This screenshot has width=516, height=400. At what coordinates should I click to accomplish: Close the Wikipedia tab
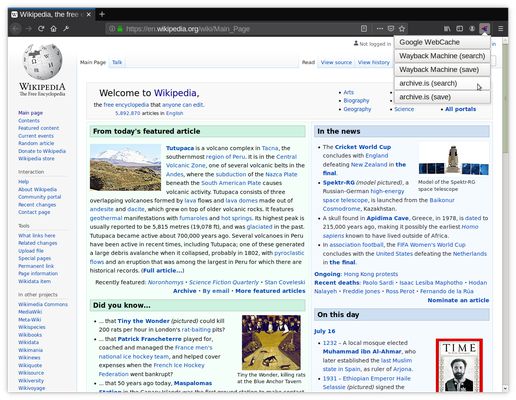[x=88, y=15]
